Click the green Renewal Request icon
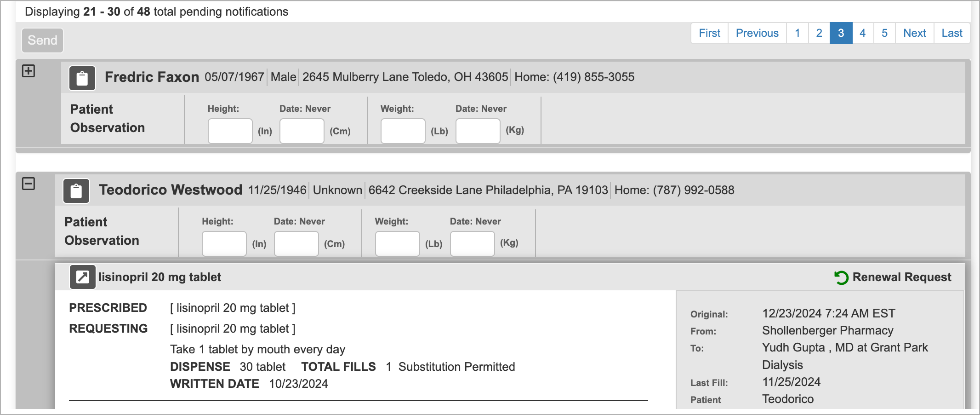The width and height of the screenshot is (980, 415). coord(841,277)
